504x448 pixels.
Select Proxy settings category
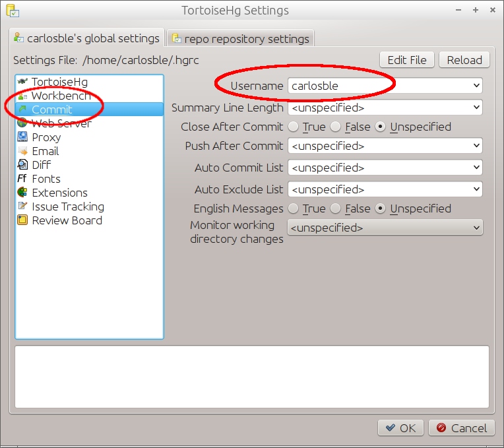pyautogui.click(x=89, y=137)
